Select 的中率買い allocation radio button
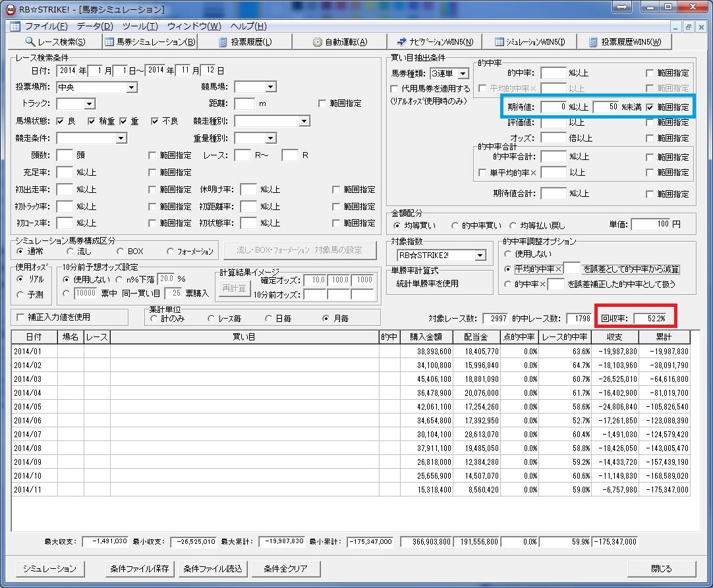713x588 pixels. [454, 225]
